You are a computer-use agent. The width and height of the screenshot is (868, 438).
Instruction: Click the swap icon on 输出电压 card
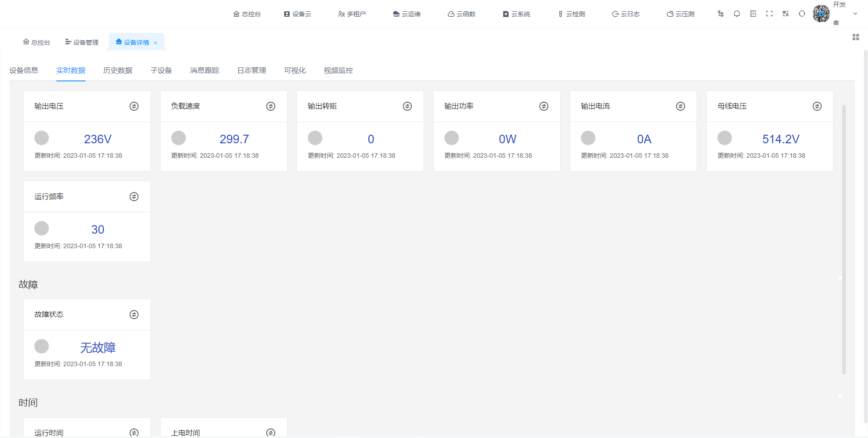(134, 106)
